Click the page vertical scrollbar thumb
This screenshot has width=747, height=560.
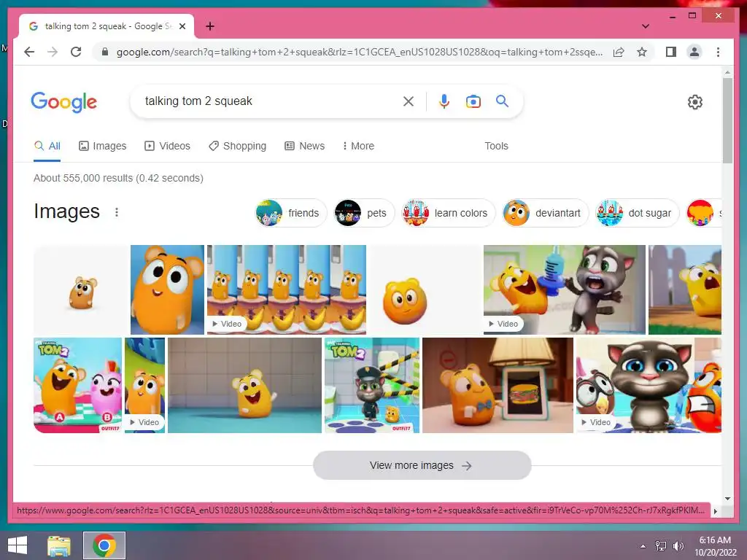[727, 120]
